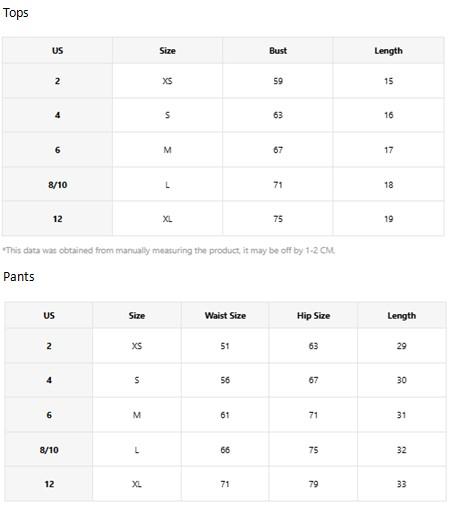Viewport: 449px width, 505px height.
Task: Click the Tops section heading
Action: 16,13
